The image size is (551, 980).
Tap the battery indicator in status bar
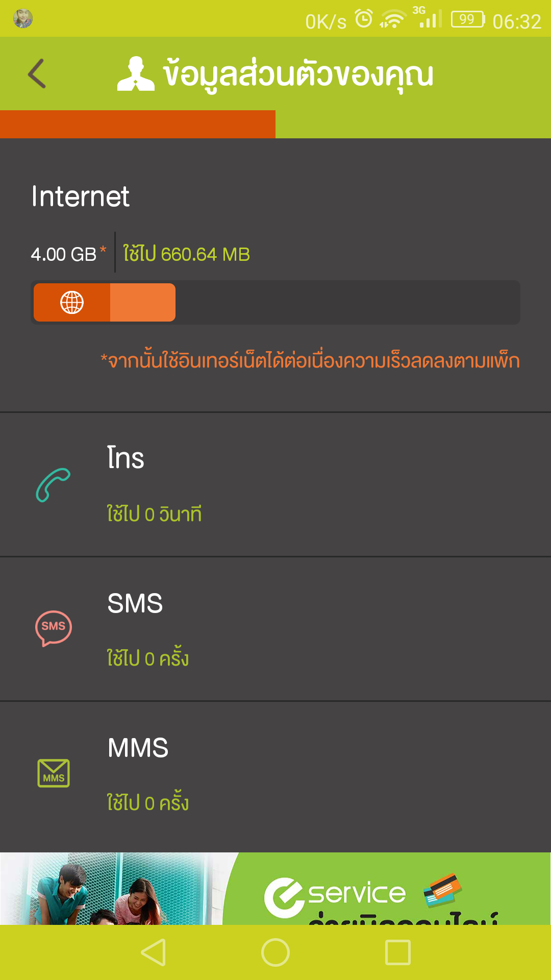tap(467, 19)
